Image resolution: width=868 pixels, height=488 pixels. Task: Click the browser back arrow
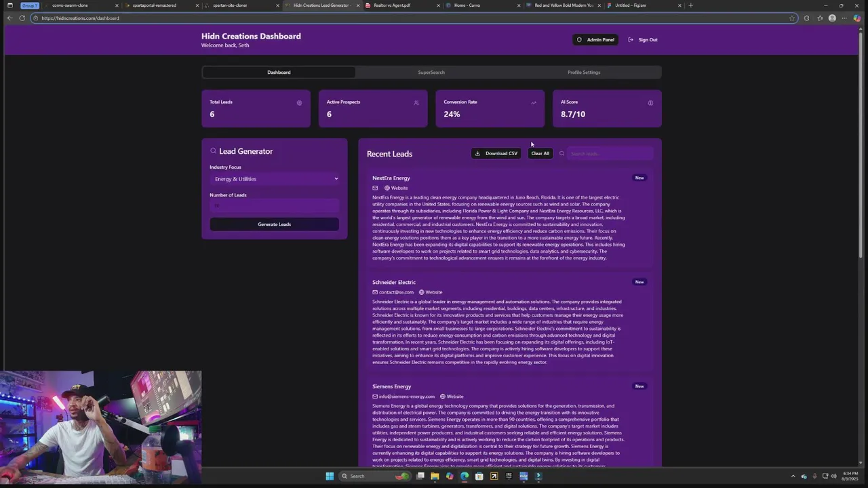click(x=9, y=18)
